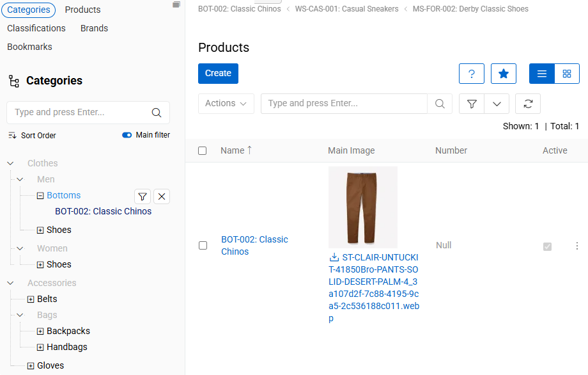Screen dimensions: 588x375
Task: Open row actions three-dot menu
Action: pos(577,246)
